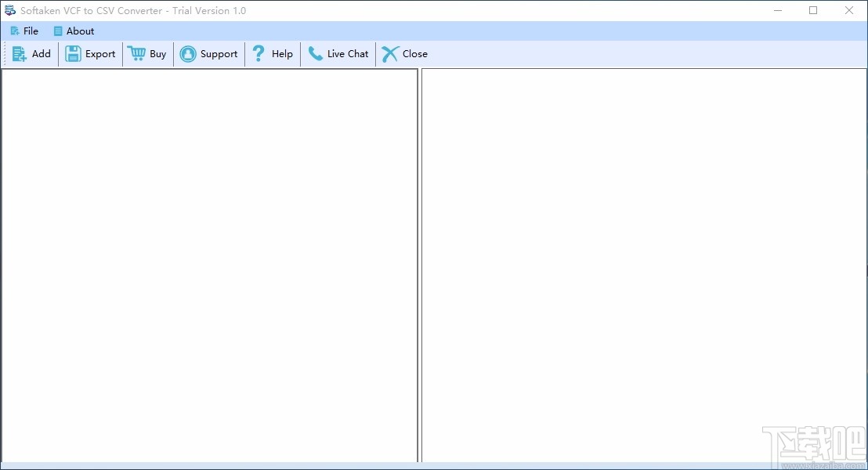Click the Buy shopping cart icon
This screenshot has height=470, width=868.
click(136, 53)
